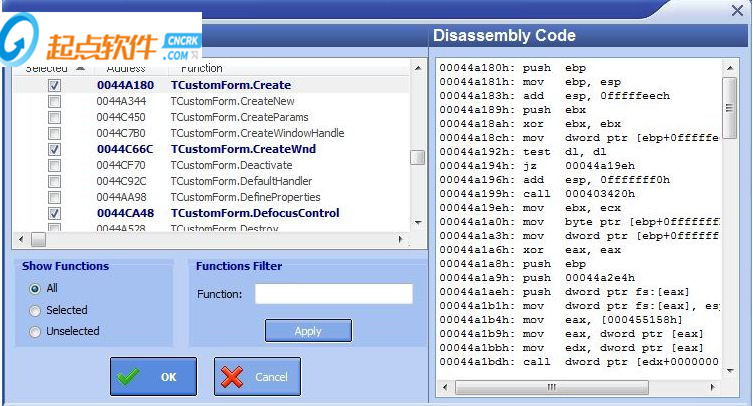Uncheck TCustomForm.CreateWnd checkbox

[55, 150]
